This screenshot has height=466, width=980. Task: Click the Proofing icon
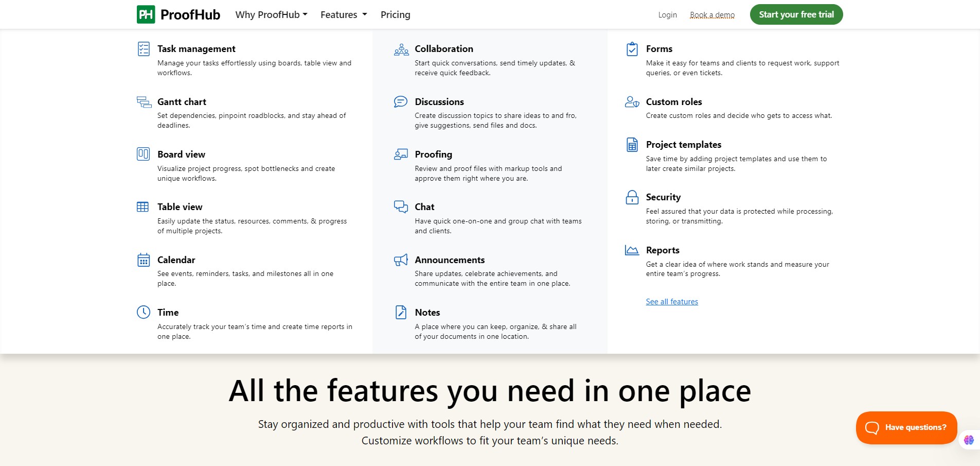pos(401,154)
